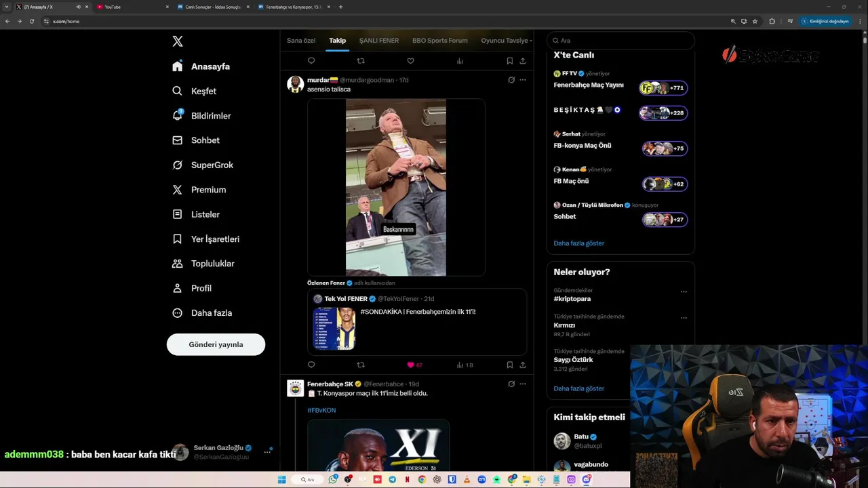Open the #kriptopara trend
868x488 pixels.
tap(572, 299)
